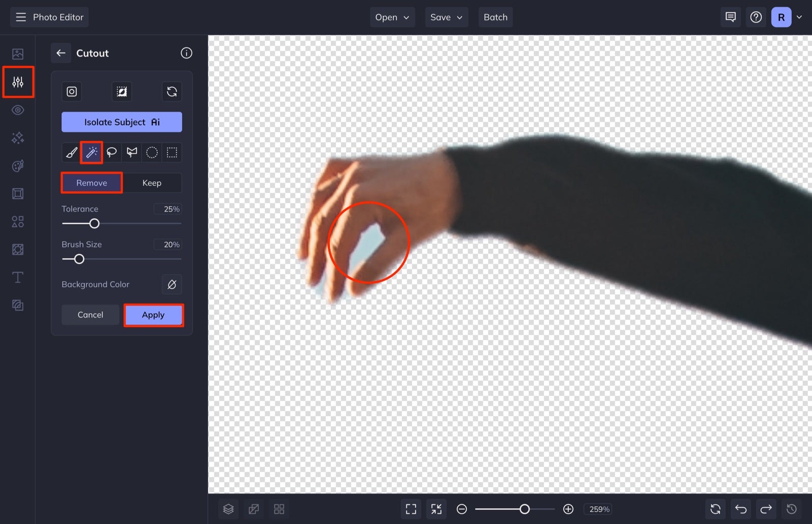Select the Lasso selection tool
The width and height of the screenshot is (812, 524).
[112, 152]
